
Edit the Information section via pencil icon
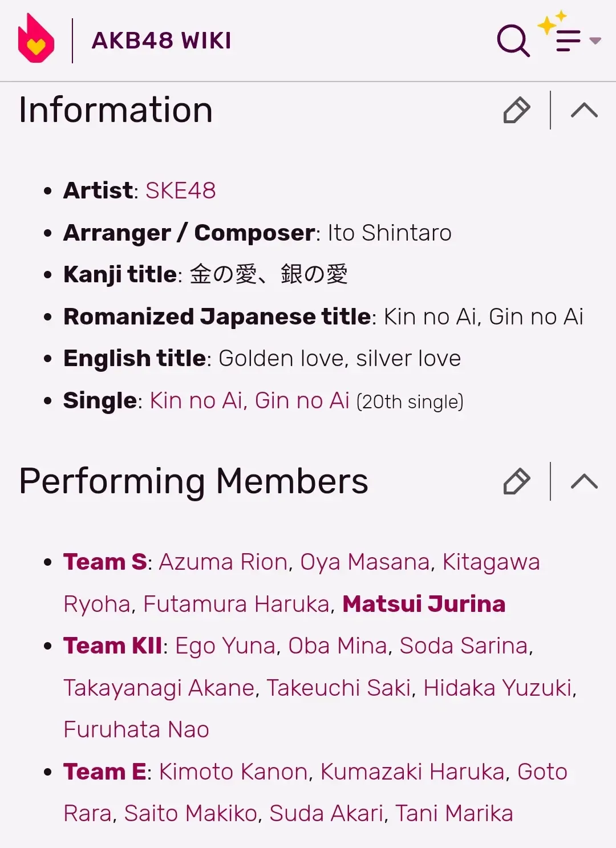point(517,110)
